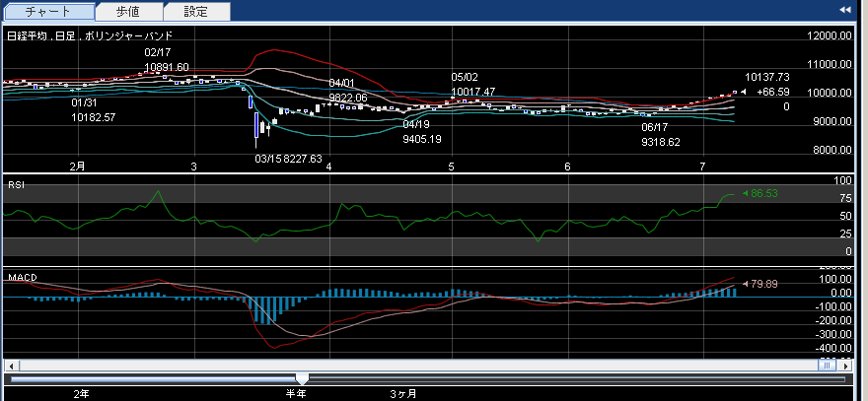Click the RSI panel label

[17, 183]
